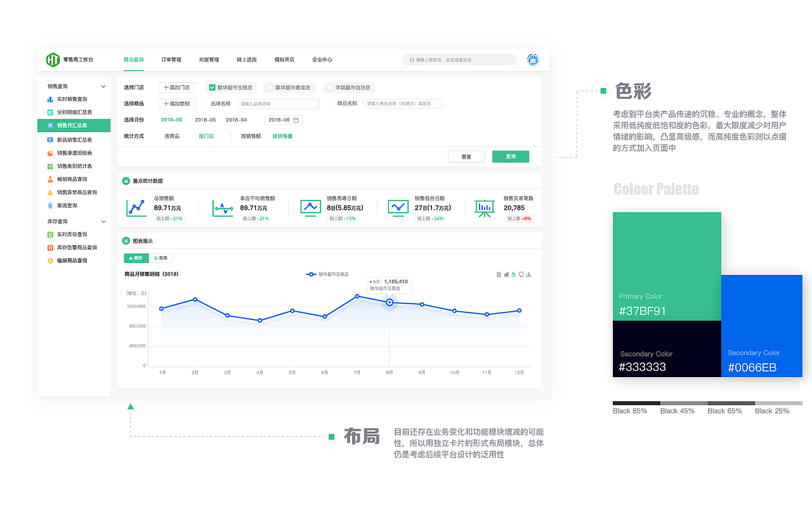Open 模拟开店 top navigation tab
Image resolution: width=812 pixels, height=508 pixels.
(x=284, y=60)
